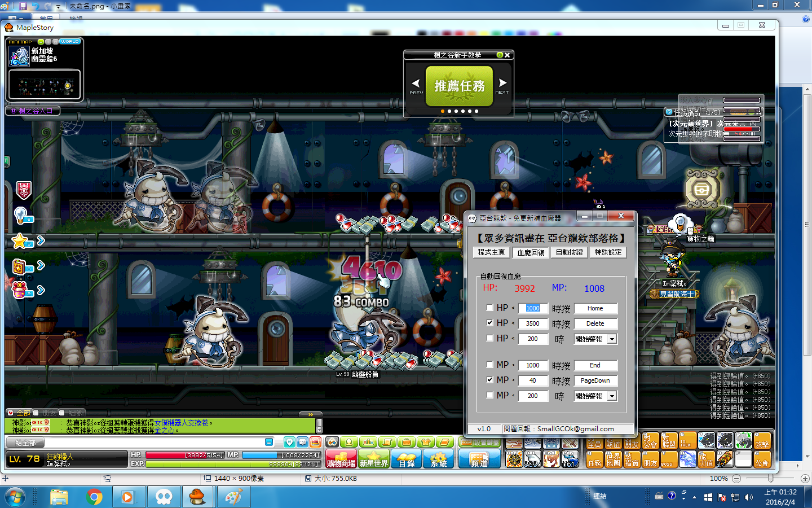Click the BOSS quickslot

[x=669, y=459]
